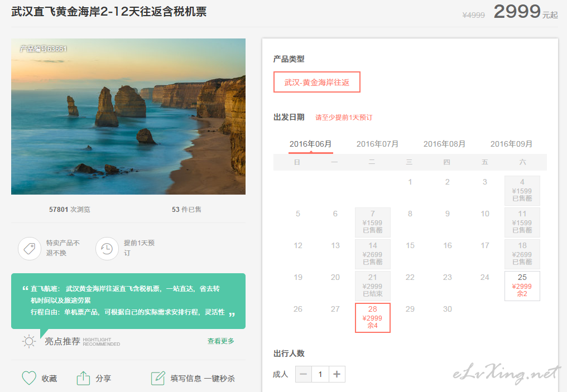
Task: Click calendar date 12 in June
Action: (x=298, y=245)
